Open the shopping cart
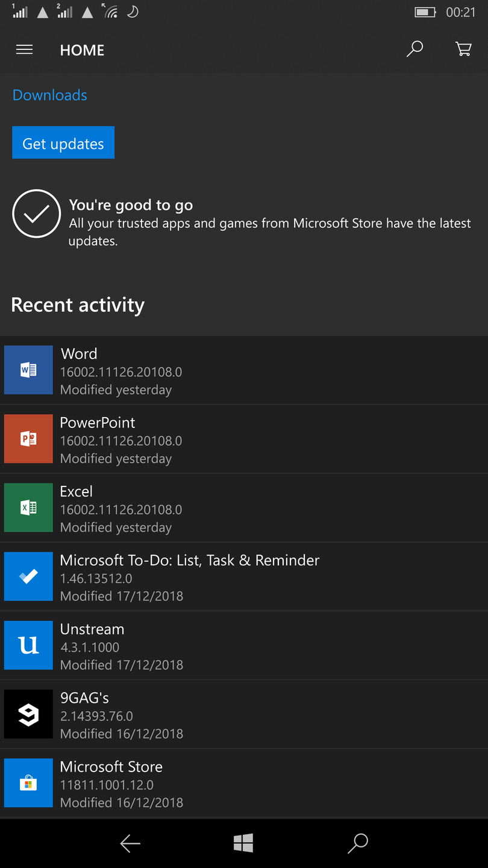Viewport: 488px width, 868px height. click(x=463, y=49)
